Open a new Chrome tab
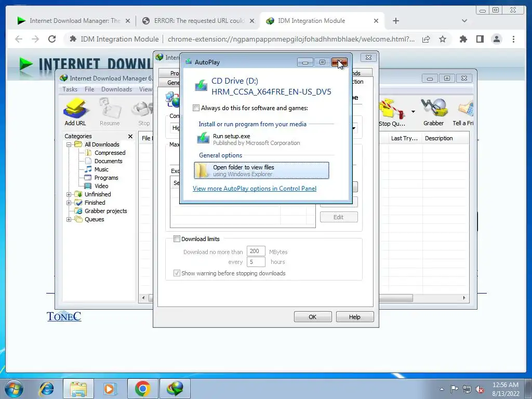 click(x=395, y=21)
